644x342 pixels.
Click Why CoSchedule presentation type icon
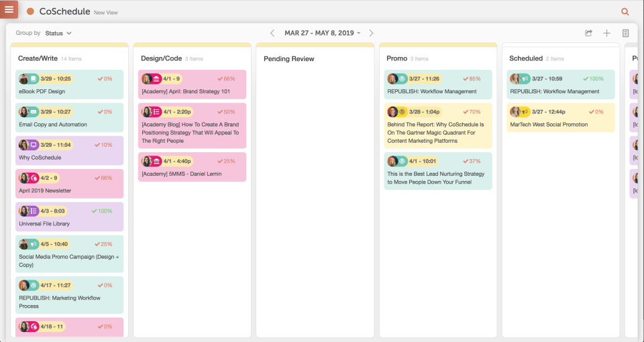coord(34,145)
